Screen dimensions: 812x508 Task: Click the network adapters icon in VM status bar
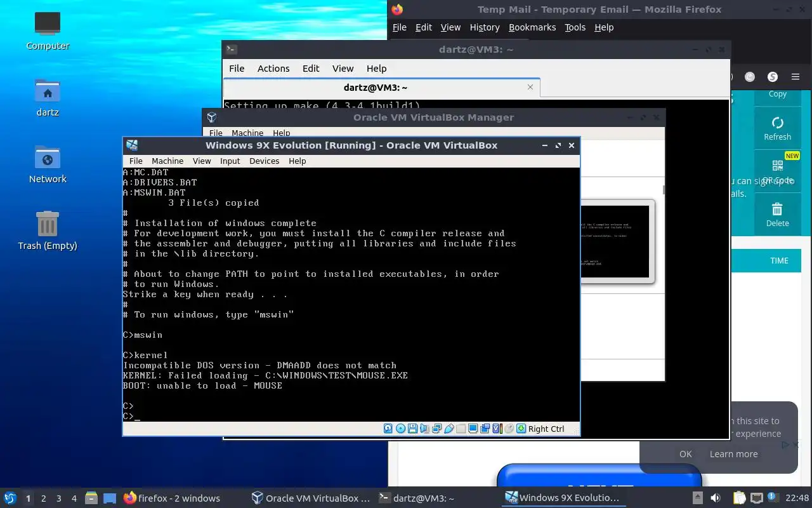(436, 429)
